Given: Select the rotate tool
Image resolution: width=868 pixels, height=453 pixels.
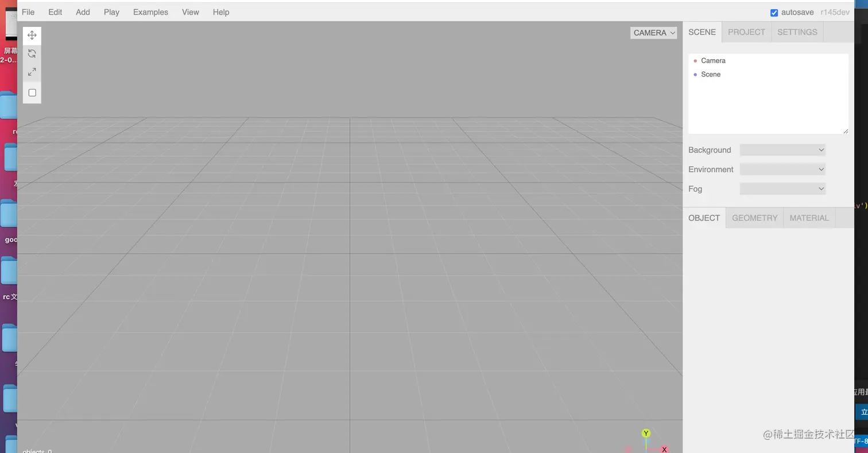Looking at the screenshot, I should [x=32, y=53].
